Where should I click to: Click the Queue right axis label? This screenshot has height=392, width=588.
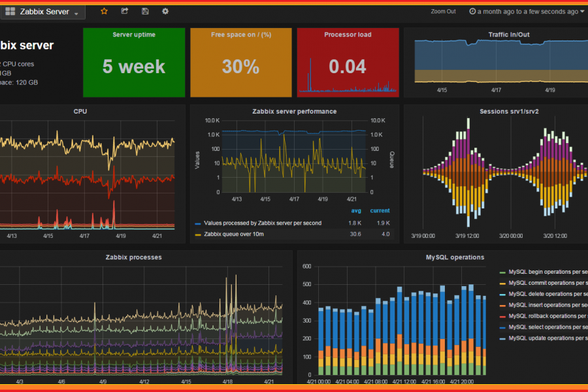[x=392, y=159]
